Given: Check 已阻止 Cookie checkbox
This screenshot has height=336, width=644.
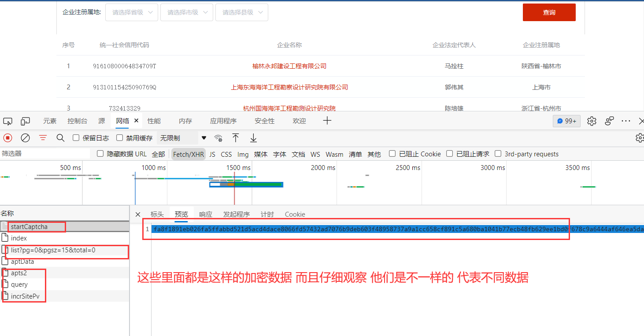Looking at the screenshot, I should click(x=392, y=154).
